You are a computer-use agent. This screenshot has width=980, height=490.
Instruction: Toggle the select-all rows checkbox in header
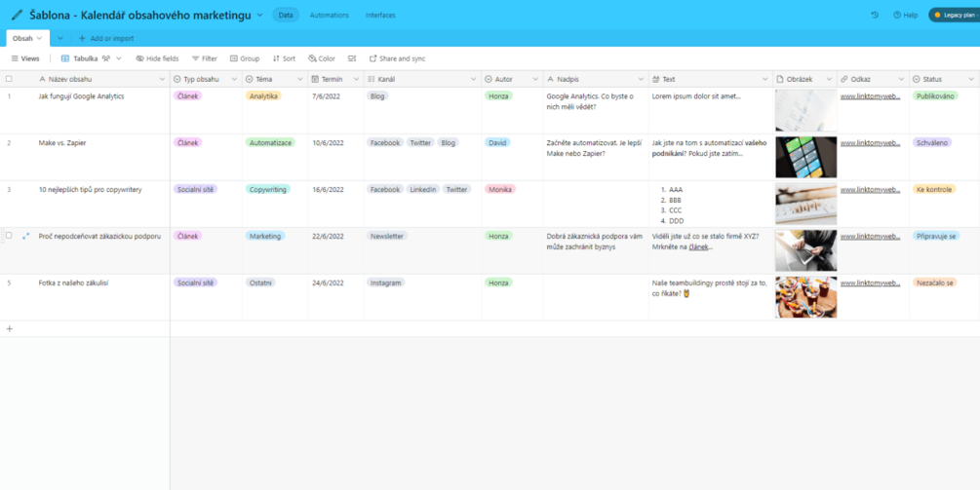click(x=9, y=79)
